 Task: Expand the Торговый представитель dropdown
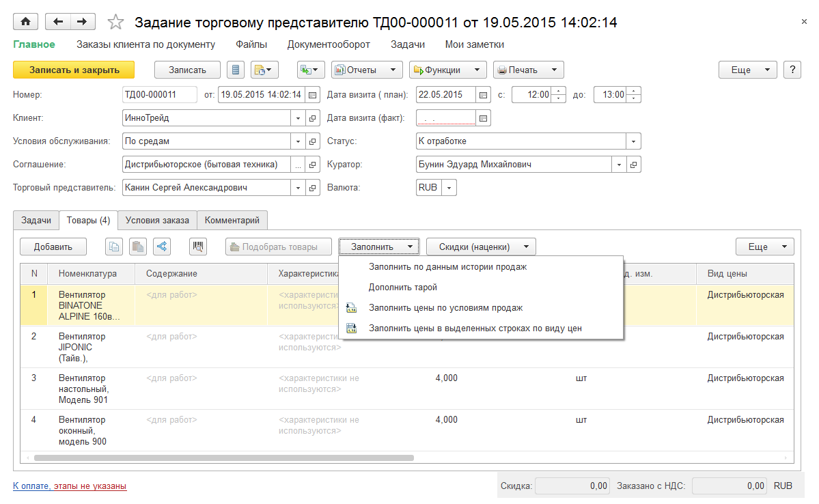(298, 188)
